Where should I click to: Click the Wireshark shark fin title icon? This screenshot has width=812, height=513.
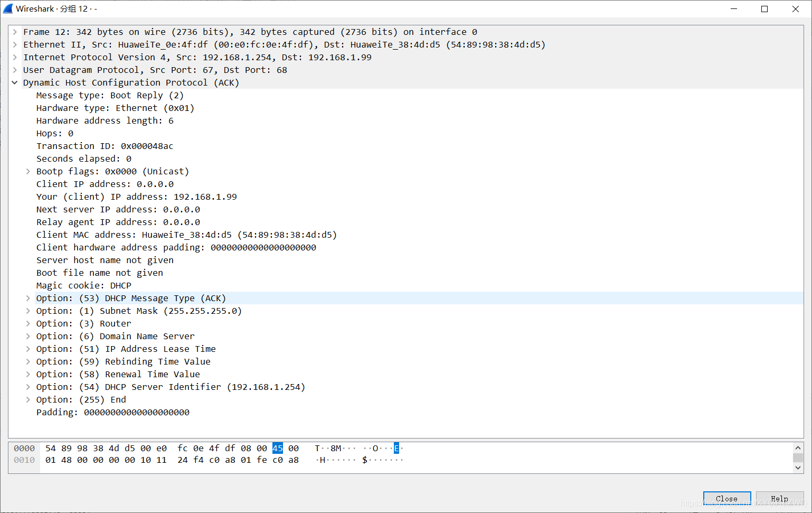point(8,8)
